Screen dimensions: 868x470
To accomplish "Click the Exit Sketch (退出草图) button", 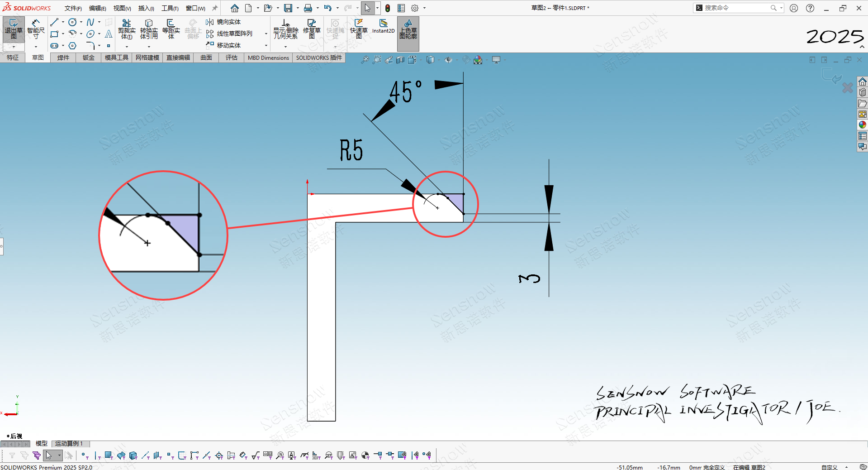I will (14, 28).
